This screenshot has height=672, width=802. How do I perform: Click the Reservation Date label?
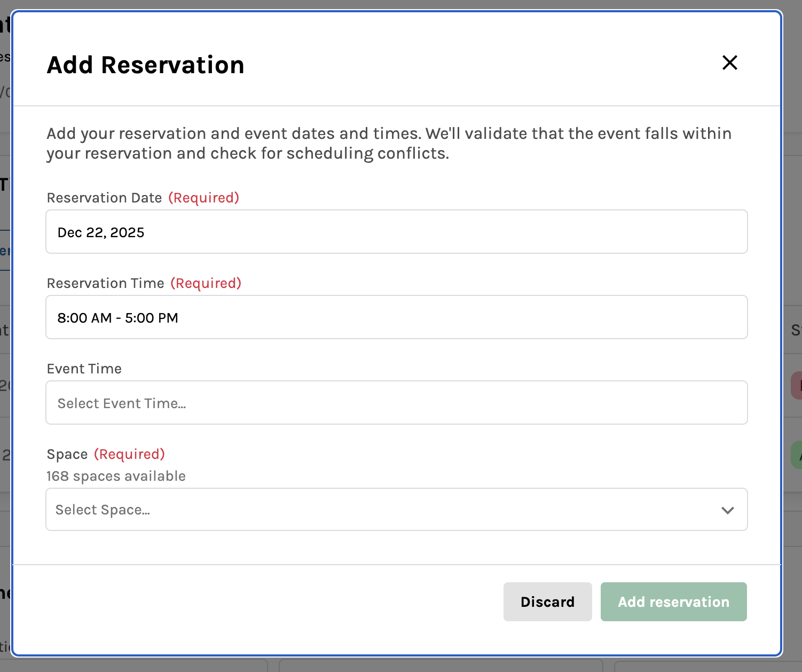pos(104,198)
